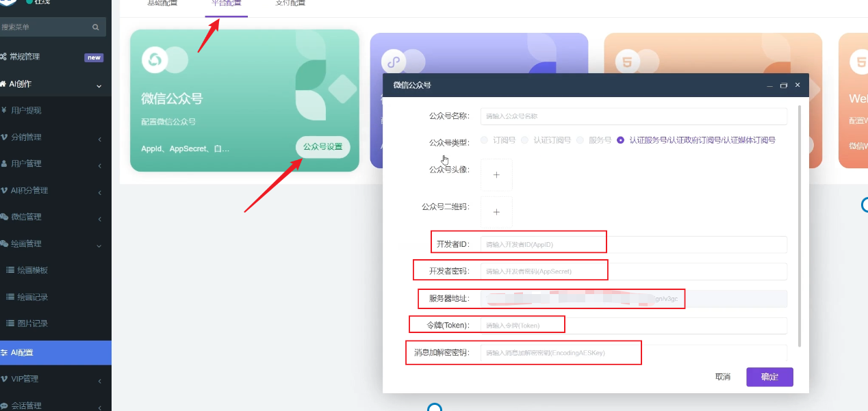
Task: Click the new badge beside 常规管理
Action: (94, 57)
